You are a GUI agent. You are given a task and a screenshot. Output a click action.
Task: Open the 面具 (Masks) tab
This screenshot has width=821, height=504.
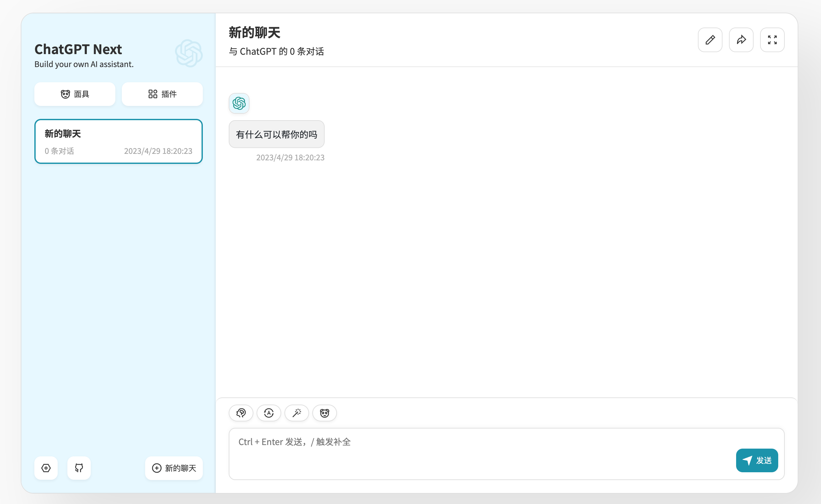pyautogui.click(x=75, y=94)
